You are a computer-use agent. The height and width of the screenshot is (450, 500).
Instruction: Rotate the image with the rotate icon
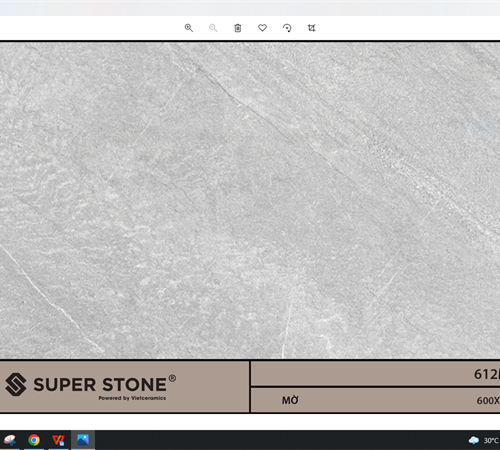pos(287,28)
